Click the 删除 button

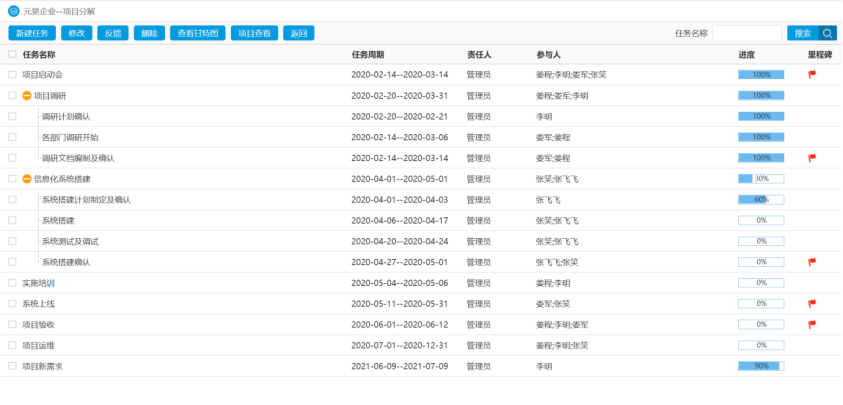(x=149, y=33)
